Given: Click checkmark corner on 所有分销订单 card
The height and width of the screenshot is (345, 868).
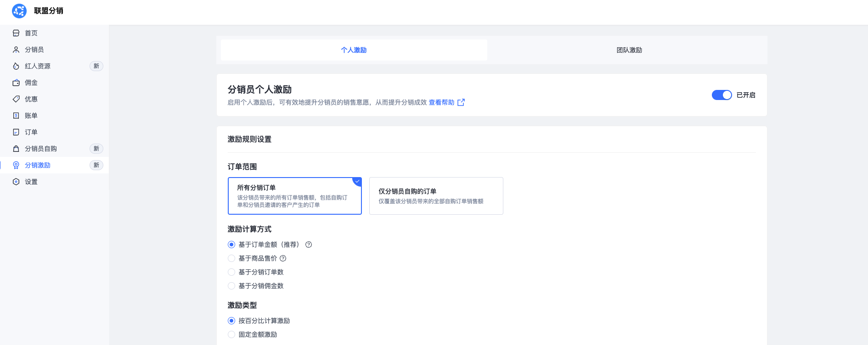Looking at the screenshot, I should tap(357, 181).
